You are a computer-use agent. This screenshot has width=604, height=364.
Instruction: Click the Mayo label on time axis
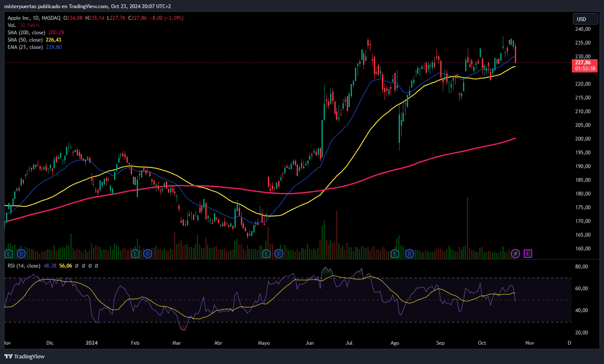tap(264, 343)
